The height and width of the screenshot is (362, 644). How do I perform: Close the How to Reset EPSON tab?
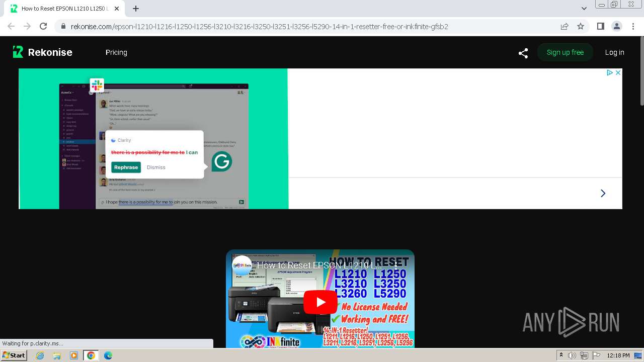[x=117, y=9]
